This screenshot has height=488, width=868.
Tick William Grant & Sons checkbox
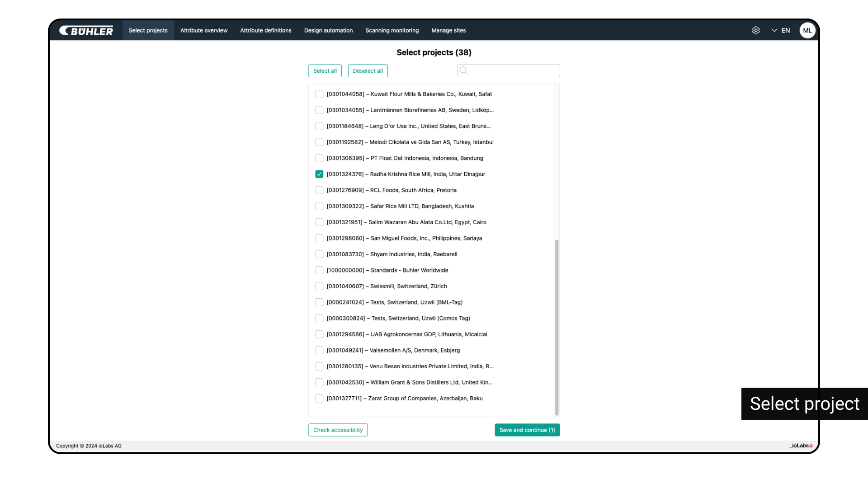[319, 382]
